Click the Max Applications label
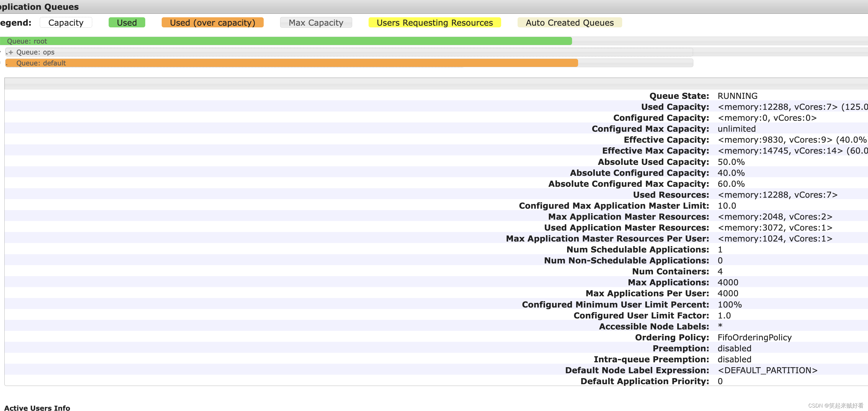 668,282
